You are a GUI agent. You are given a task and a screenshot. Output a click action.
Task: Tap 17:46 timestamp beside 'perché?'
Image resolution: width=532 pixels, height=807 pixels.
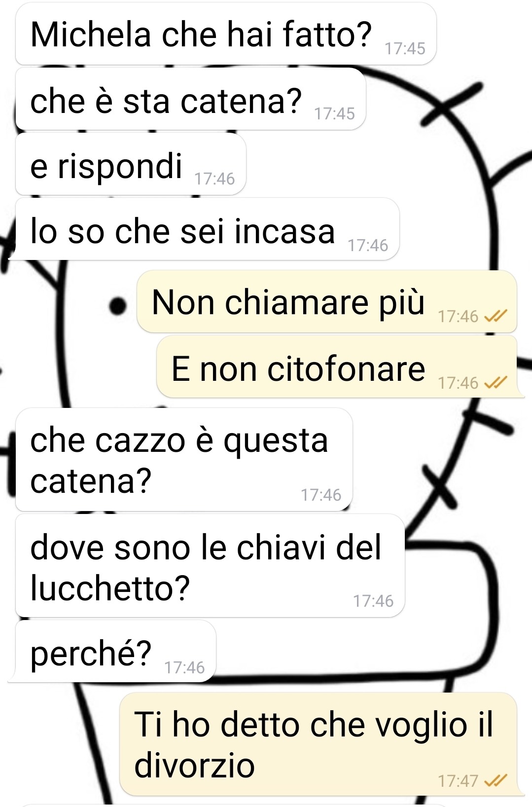tap(184, 667)
